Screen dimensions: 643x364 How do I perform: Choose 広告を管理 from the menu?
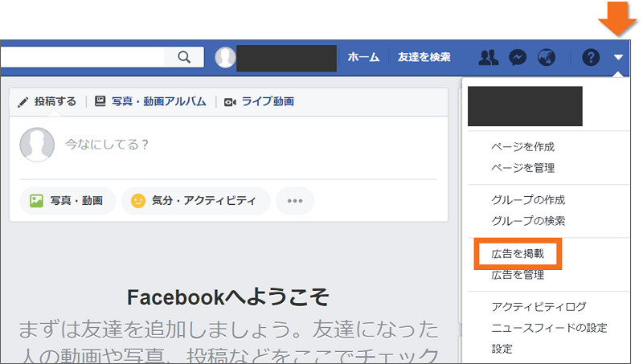518,275
